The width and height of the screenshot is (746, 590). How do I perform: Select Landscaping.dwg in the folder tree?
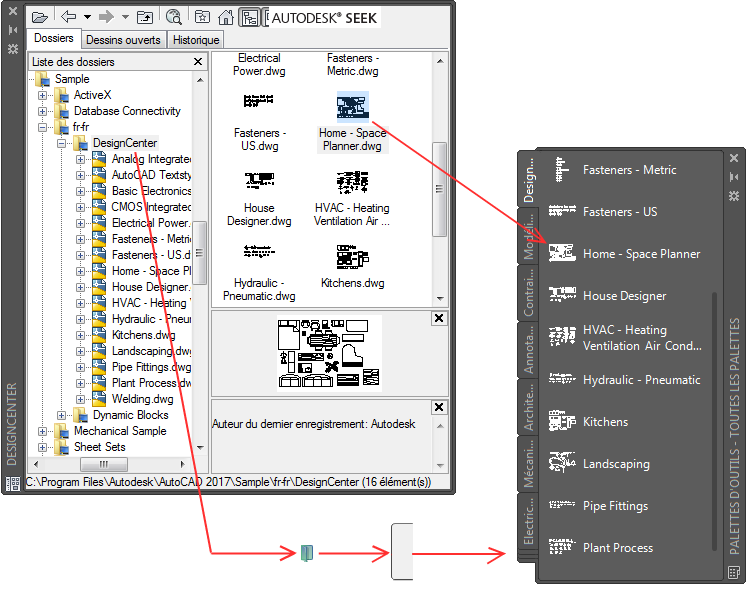151,351
